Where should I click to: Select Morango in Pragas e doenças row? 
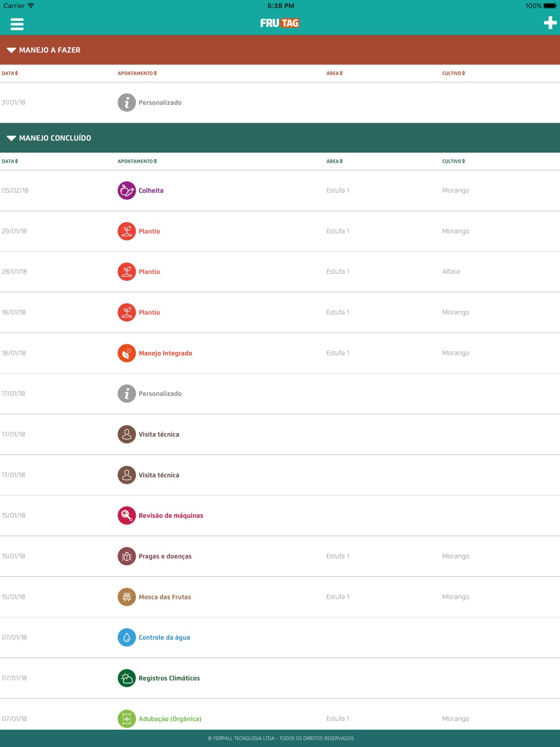point(456,556)
